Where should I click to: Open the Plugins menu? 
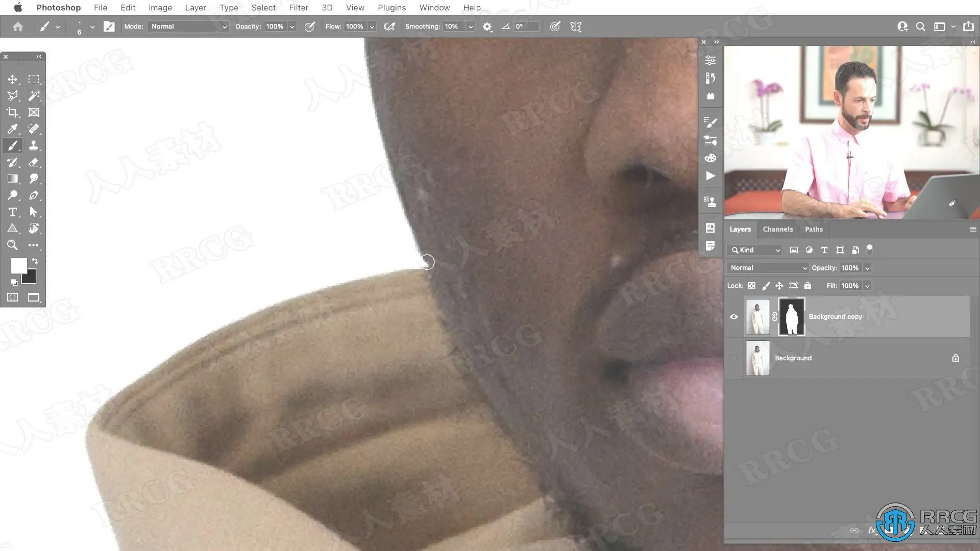(x=391, y=8)
